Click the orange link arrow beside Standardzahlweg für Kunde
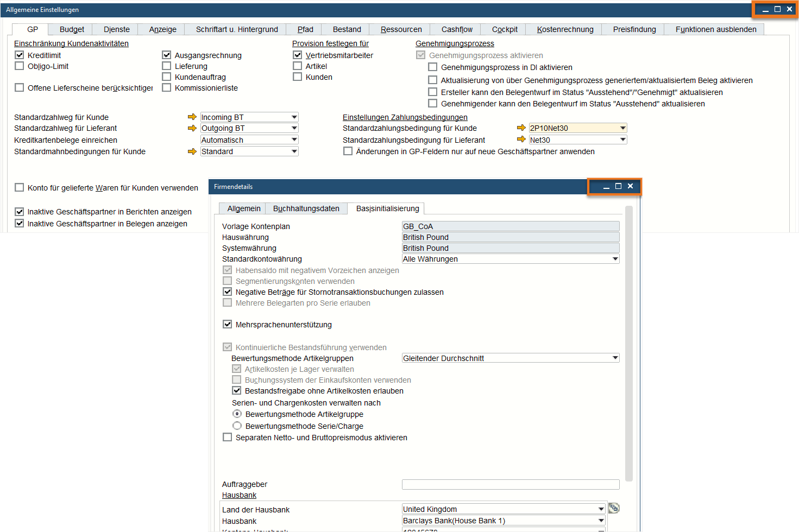Screen dimensions: 799x532 coord(192,117)
